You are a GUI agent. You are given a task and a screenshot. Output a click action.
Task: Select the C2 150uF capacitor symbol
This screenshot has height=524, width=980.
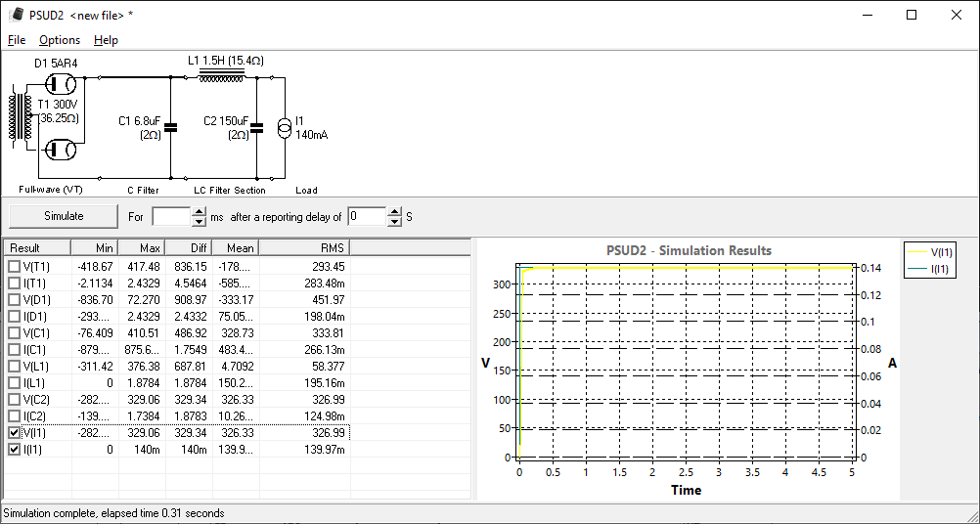(x=256, y=128)
